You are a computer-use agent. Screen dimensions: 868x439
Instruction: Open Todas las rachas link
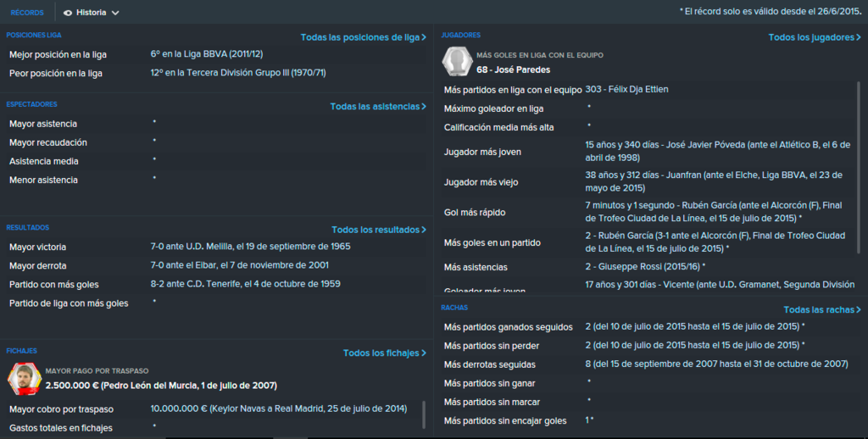[822, 309]
